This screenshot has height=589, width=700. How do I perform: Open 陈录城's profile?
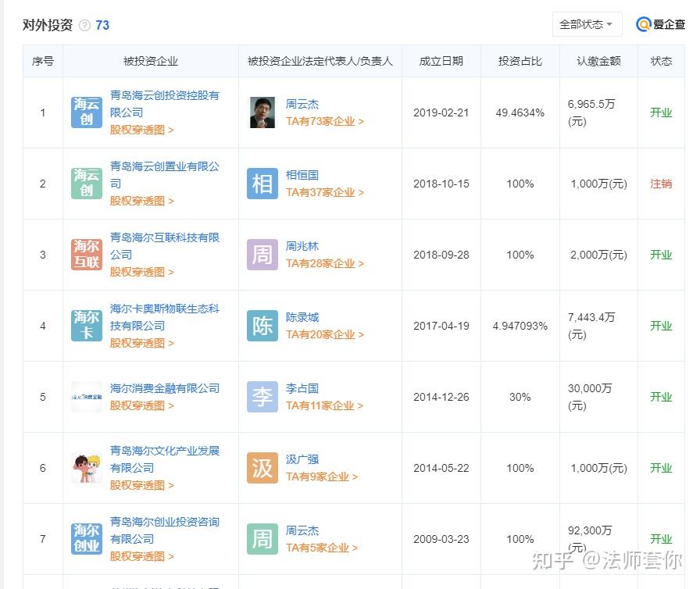[x=302, y=317]
